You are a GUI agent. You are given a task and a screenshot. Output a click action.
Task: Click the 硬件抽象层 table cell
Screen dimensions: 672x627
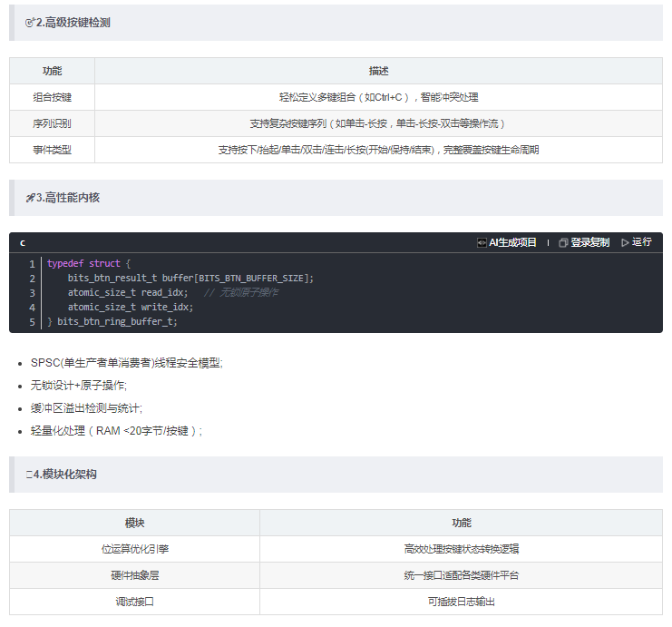pos(134,575)
